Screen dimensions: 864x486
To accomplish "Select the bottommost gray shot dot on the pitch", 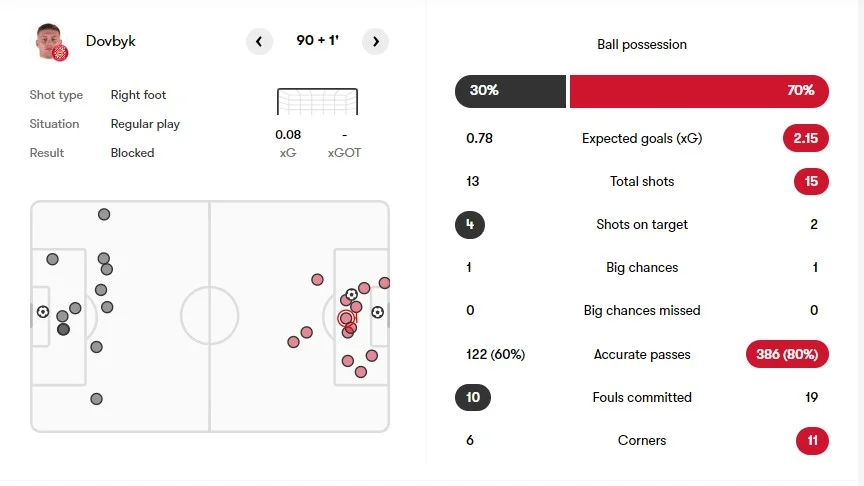I will [x=96, y=399].
